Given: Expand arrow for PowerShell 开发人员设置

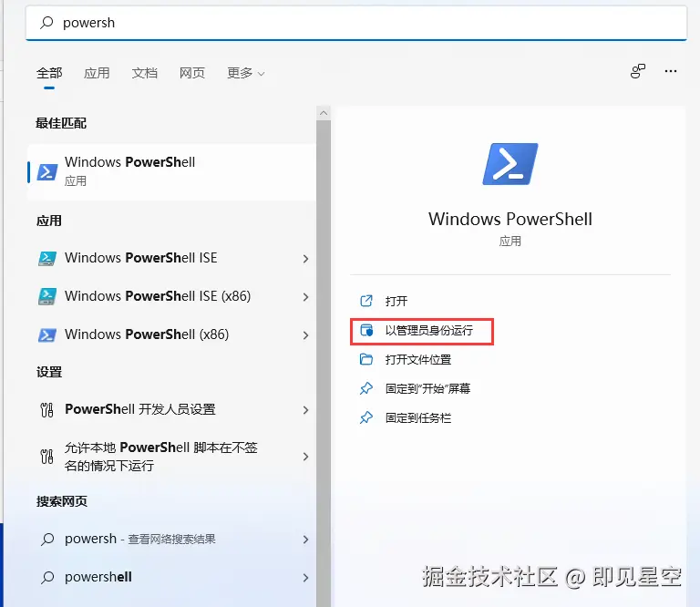Looking at the screenshot, I should tap(306, 410).
